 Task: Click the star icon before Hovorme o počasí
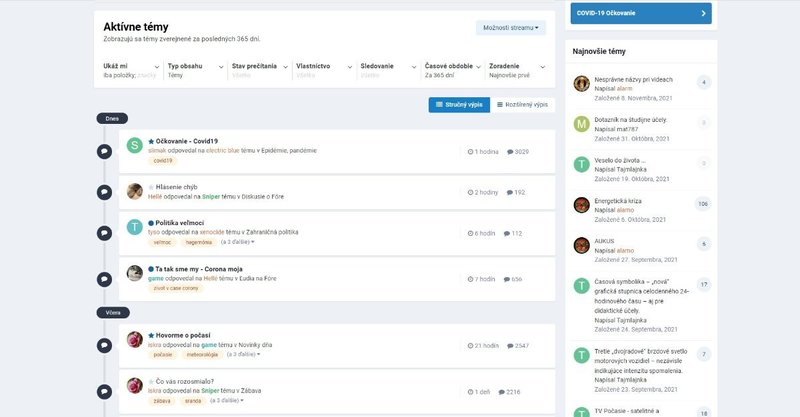point(151,335)
